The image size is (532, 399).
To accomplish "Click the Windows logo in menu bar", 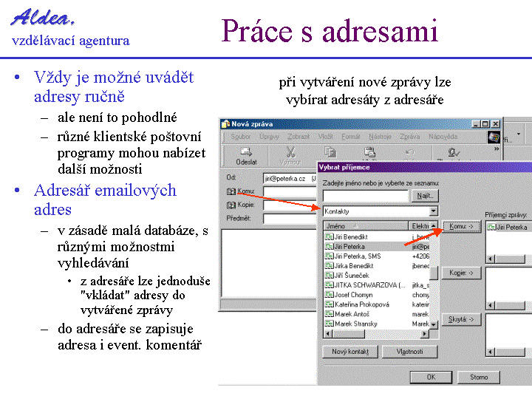I will click(x=494, y=137).
